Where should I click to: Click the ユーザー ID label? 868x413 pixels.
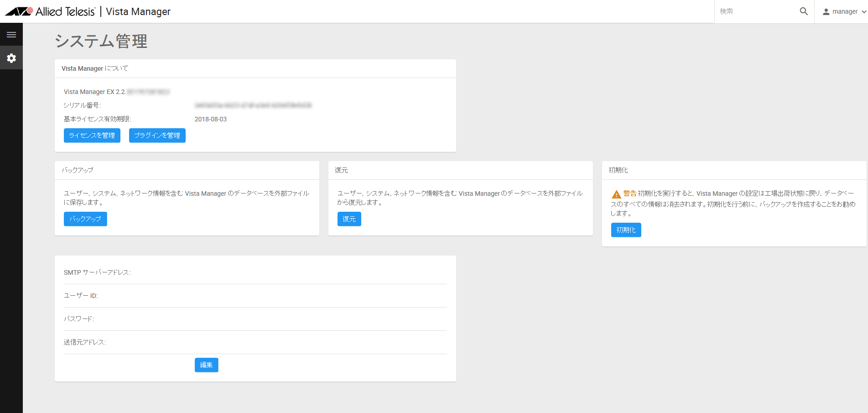point(81,296)
